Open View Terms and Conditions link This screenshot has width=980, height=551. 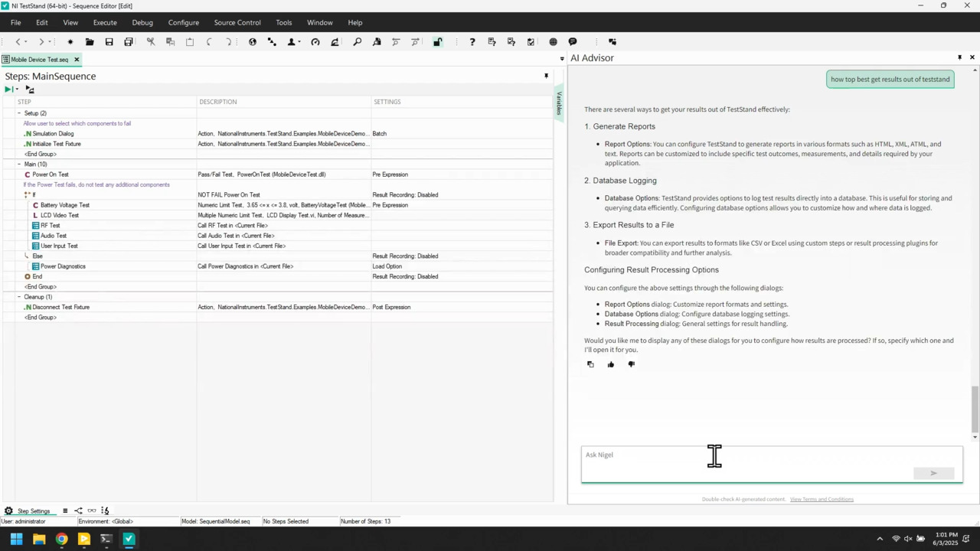822,499
